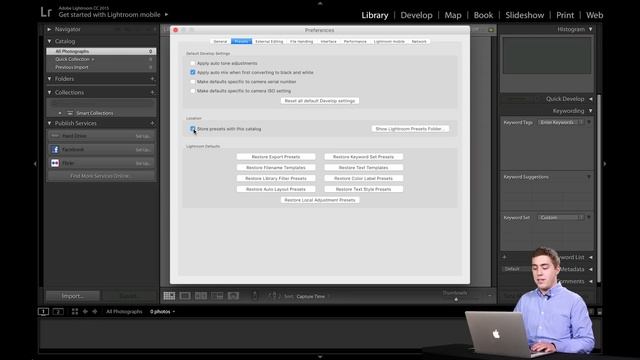The width and height of the screenshot is (640, 360).
Task: Open Performance preferences tab
Action: pyautogui.click(x=355, y=42)
